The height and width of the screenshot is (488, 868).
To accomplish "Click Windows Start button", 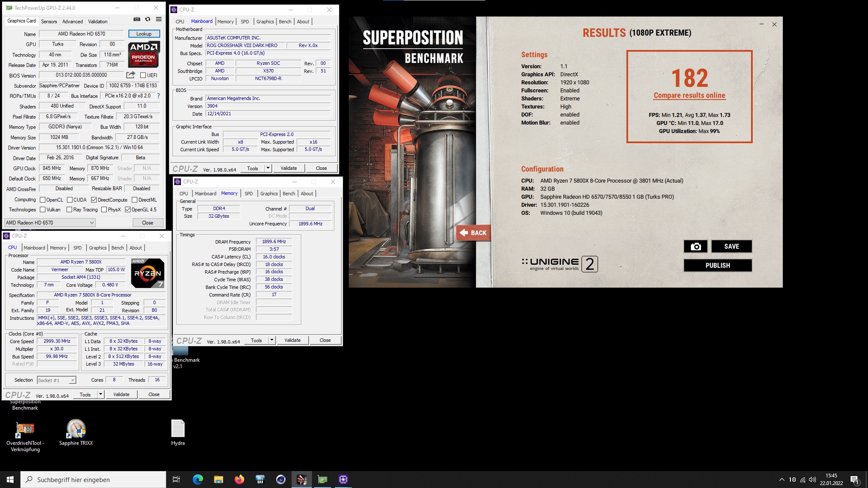I will point(10,480).
